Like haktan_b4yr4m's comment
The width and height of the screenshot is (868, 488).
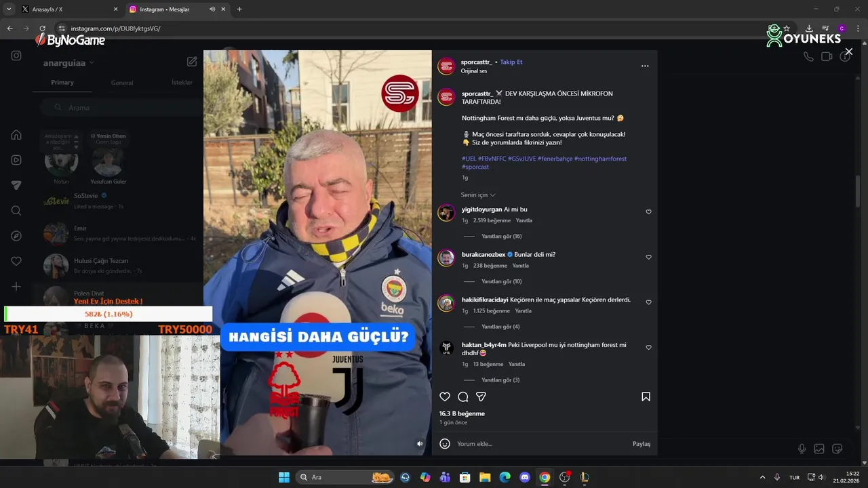coord(648,348)
